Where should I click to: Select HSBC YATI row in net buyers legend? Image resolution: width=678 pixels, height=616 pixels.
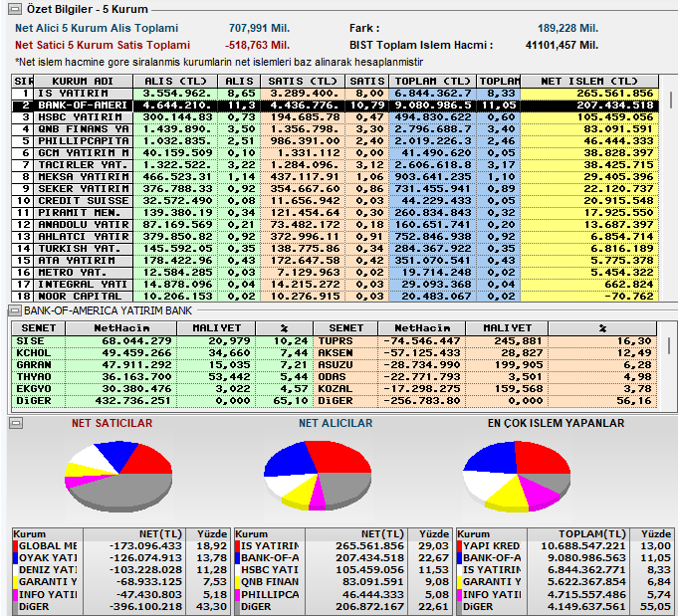click(x=342, y=570)
